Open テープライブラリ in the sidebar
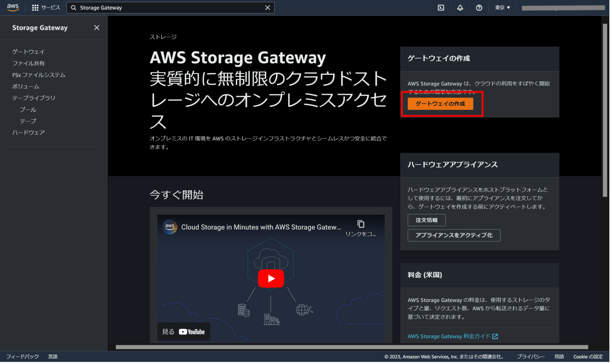 tap(34, 98)
